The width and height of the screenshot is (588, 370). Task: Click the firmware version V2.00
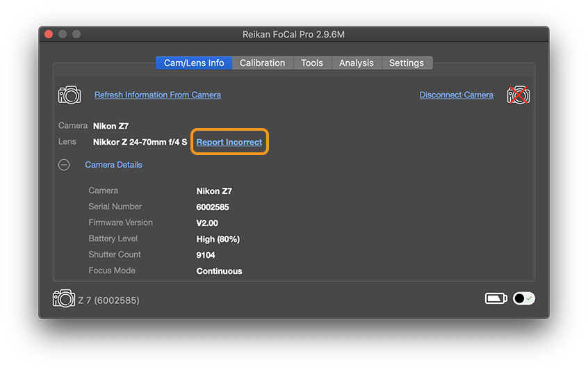(207, 223)
